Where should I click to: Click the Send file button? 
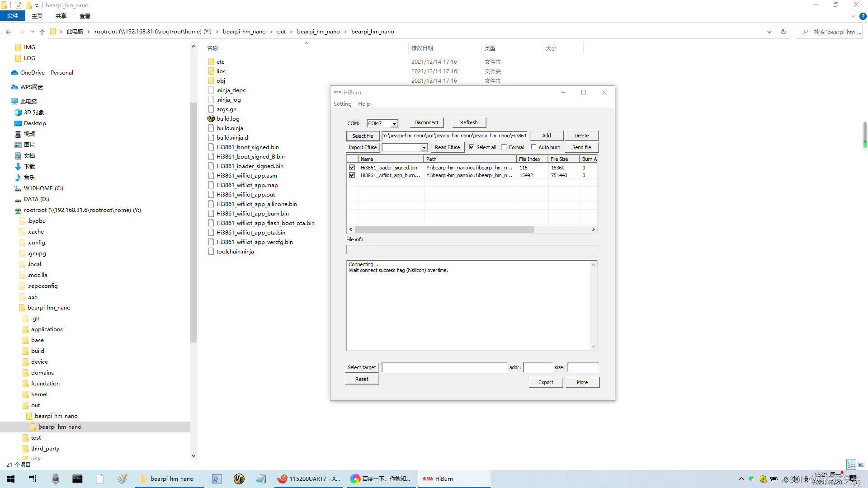[581, 147]
